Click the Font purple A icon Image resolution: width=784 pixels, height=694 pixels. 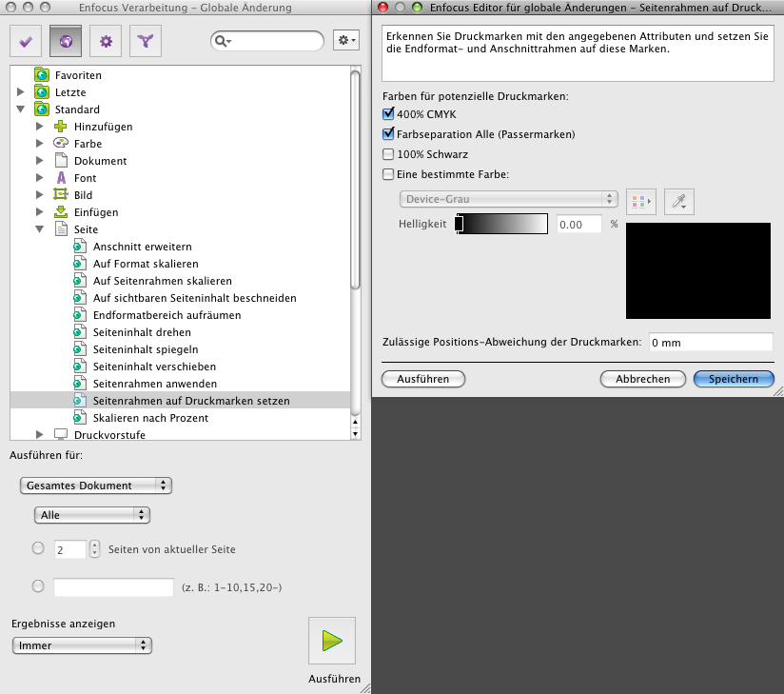61,178
